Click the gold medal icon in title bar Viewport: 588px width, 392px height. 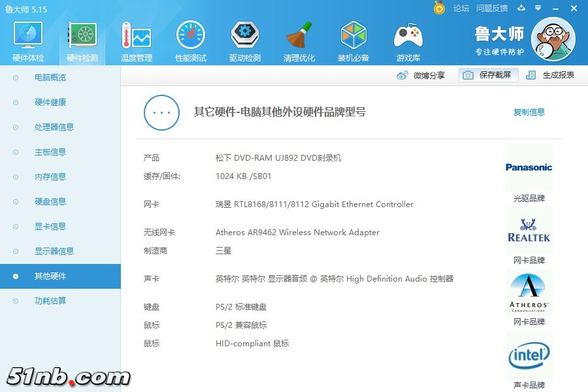click(x=440, y=8)
